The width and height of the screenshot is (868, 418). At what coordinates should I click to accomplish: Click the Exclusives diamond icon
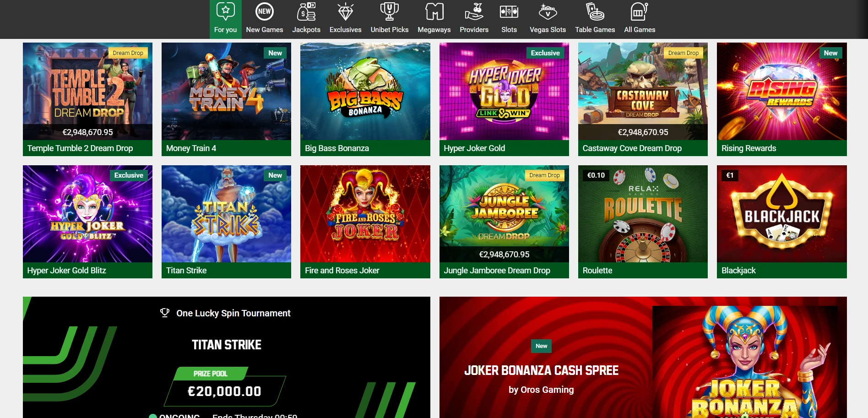point(346,11)
